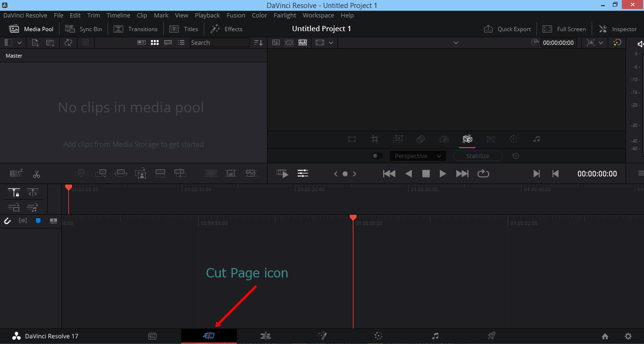Open the media pool sort options
The image size is (644, 344).
[259, 42]
